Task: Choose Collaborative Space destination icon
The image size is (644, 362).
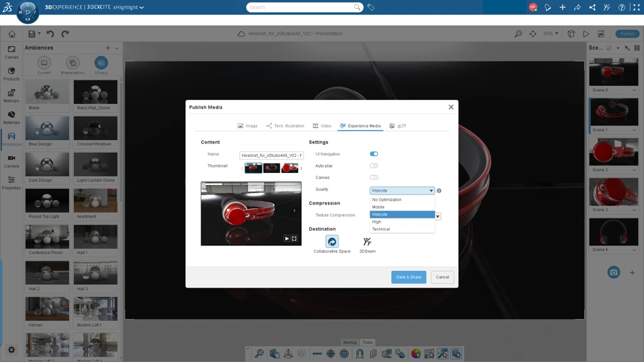Action: 332,242
